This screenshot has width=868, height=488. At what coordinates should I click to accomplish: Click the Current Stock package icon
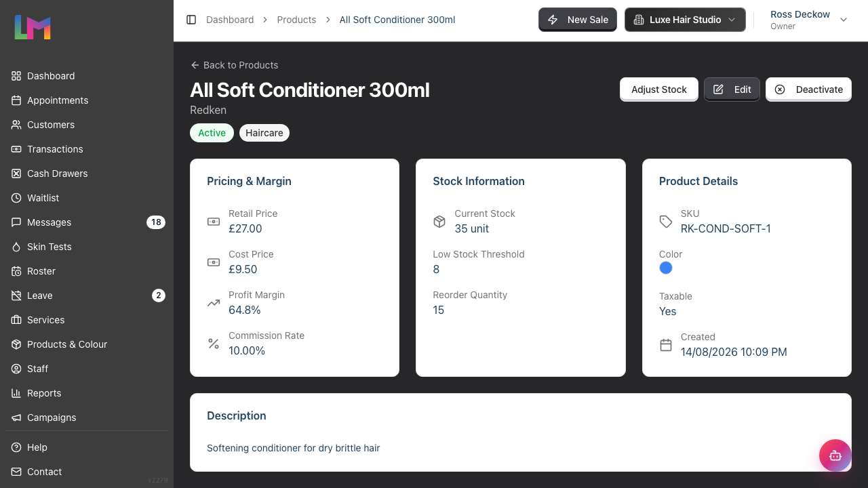(439, 222)
